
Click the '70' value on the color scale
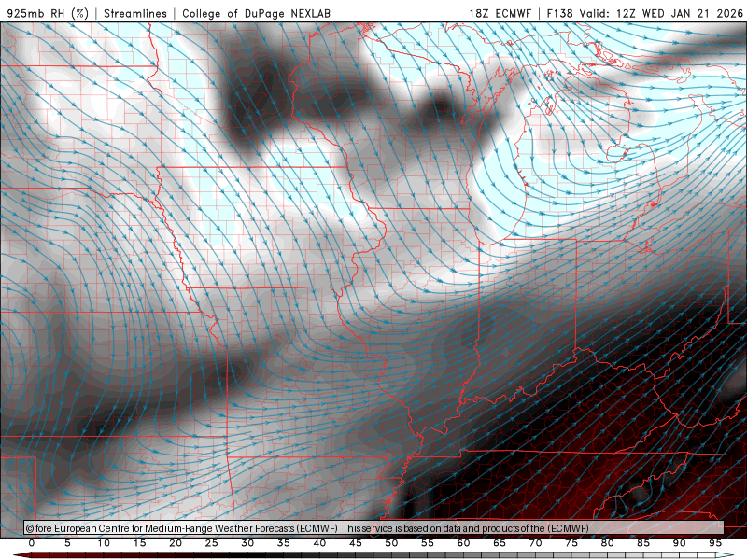pos(535,543)
